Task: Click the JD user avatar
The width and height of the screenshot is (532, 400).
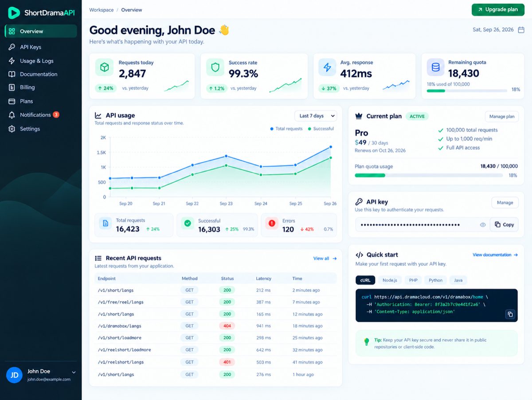Action: pyautogui.click(x=15, y=375)
